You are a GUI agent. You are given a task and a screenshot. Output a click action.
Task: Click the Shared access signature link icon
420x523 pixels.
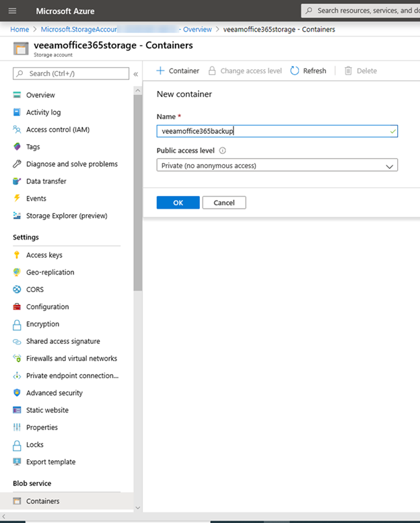(x=17, y=341)
